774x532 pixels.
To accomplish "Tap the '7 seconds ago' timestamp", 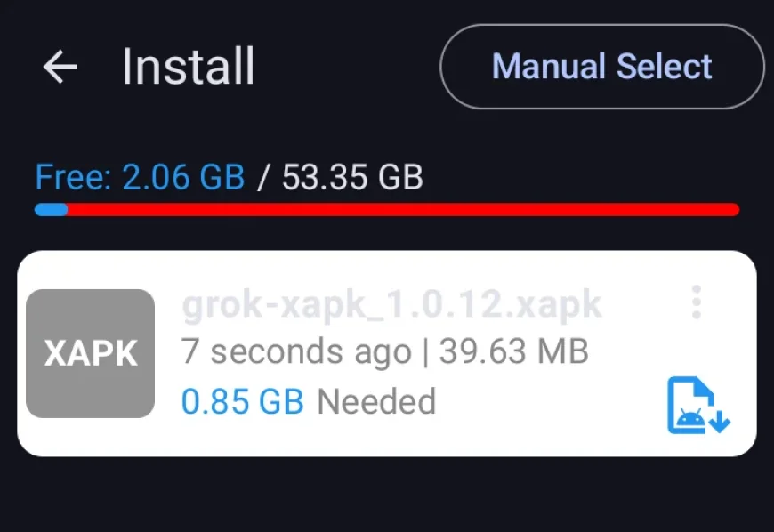I will pos(296,352).
